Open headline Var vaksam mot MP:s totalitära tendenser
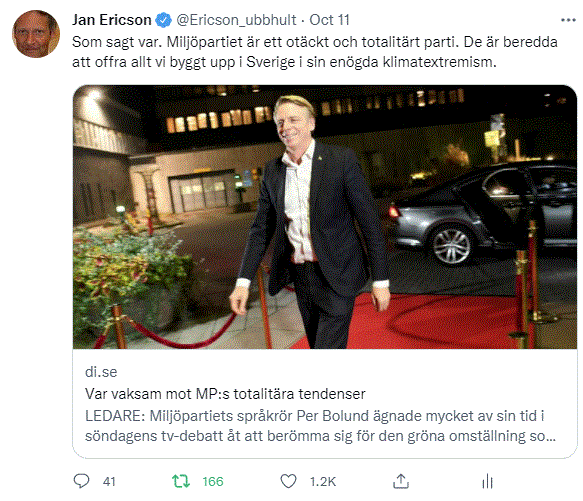The height and width of the screenshot is (501, 583). pyautogui.click(x=225, y=394)
